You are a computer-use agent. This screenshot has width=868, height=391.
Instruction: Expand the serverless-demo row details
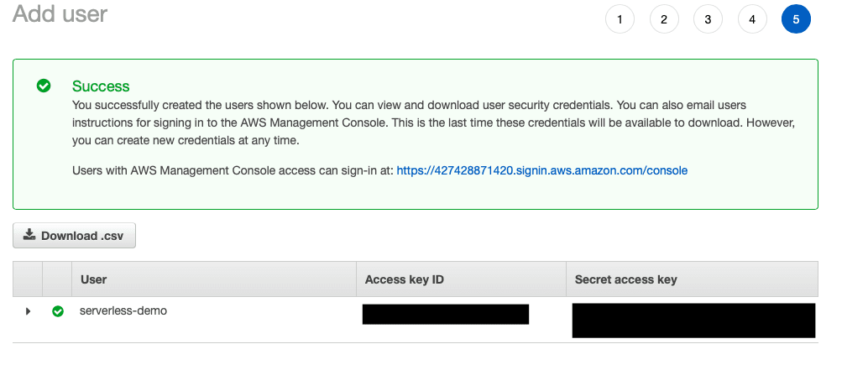(x=28, y=311)
